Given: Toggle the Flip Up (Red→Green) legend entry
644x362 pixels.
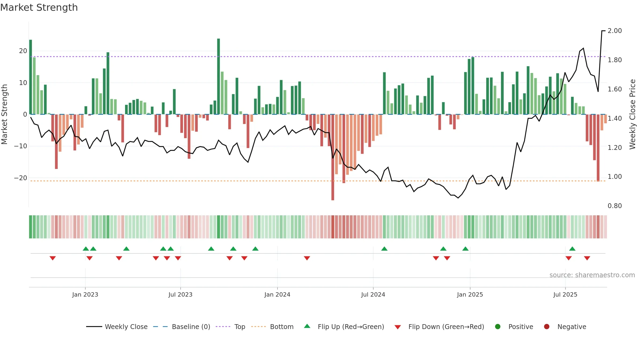Looking at the screenshot, I should 344,327.
